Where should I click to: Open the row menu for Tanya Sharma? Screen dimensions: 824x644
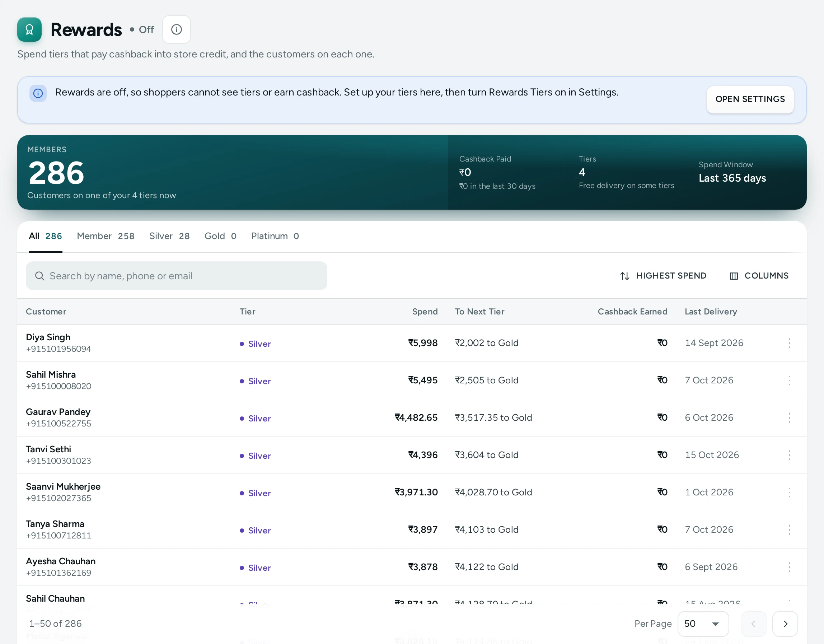(x=789, y=529)
